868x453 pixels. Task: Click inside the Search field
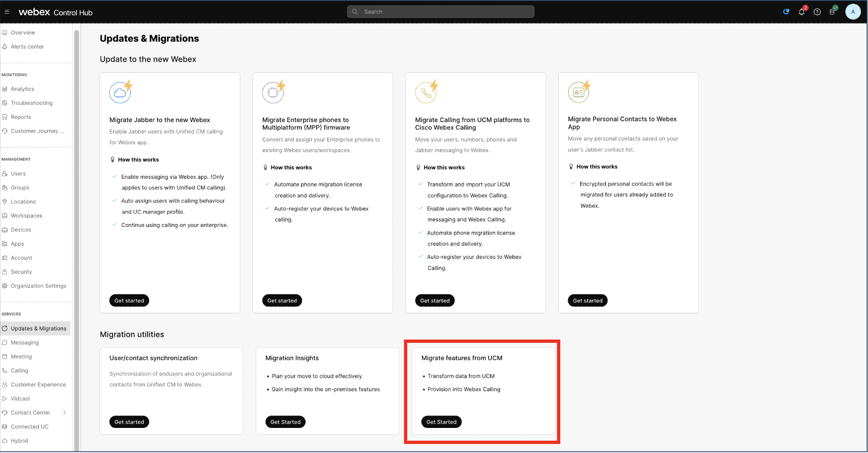[440, 12]
